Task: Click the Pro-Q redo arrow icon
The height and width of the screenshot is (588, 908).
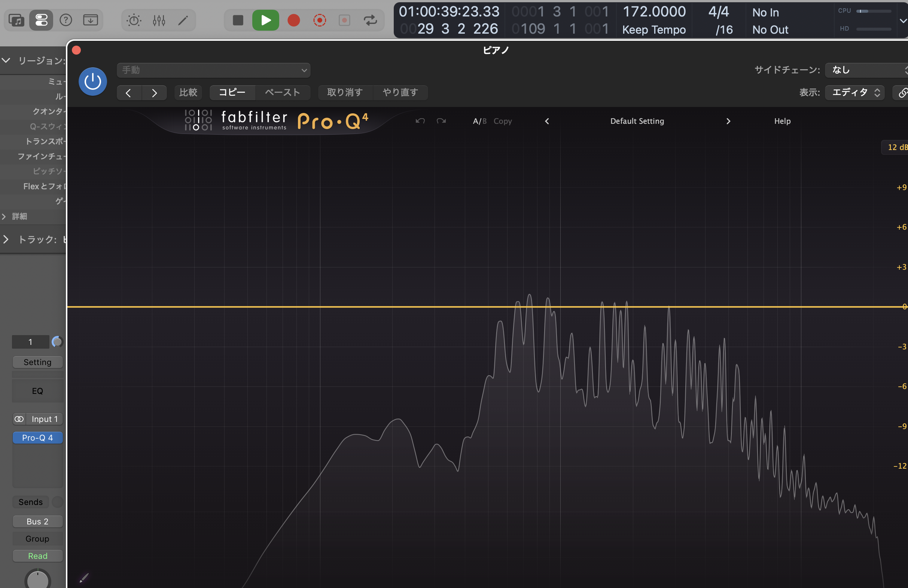Action: tap(441, 121)
